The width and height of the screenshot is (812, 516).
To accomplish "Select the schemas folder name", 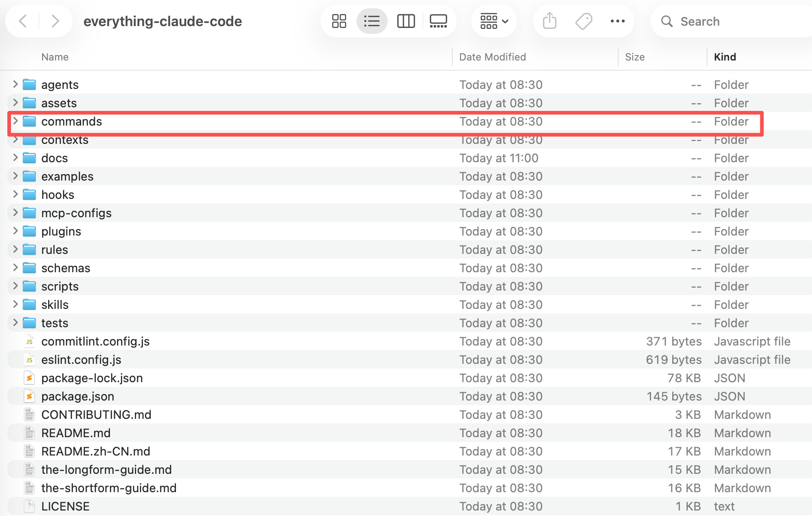I will click(x=66, y=268).
